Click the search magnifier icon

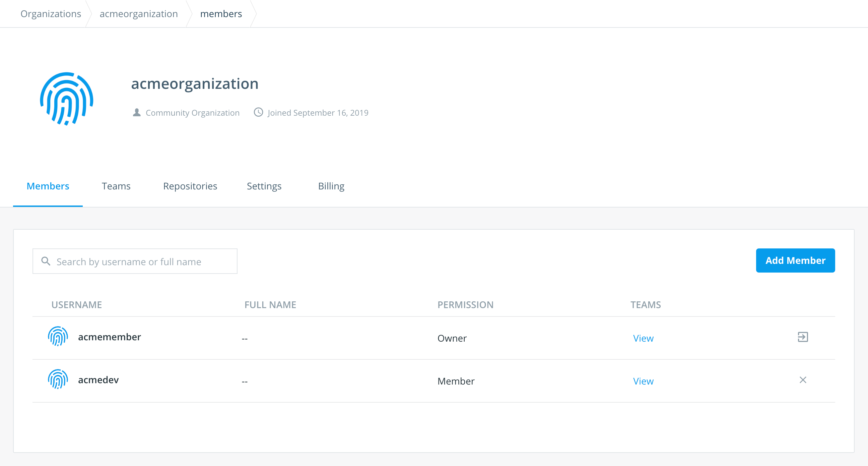tap(46, 261)
